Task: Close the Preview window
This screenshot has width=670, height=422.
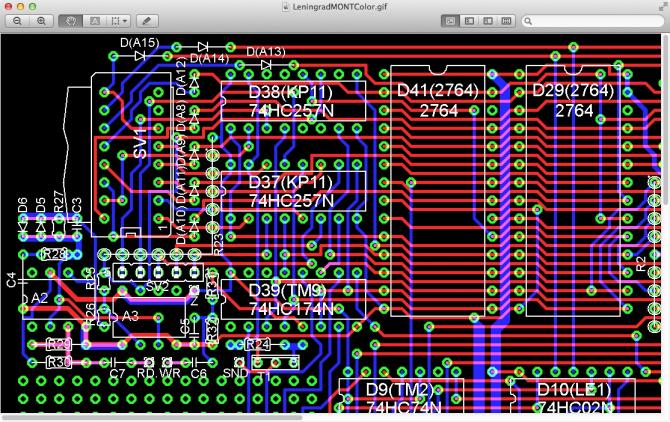Action: [x=8, y=6]
